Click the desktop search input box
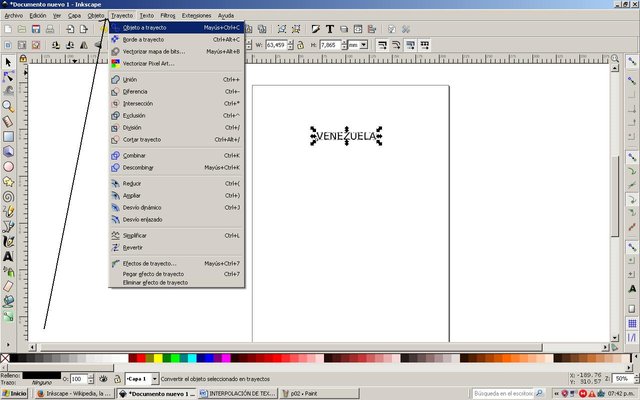This screenshot has width=640, height=400. click(503, 393)
